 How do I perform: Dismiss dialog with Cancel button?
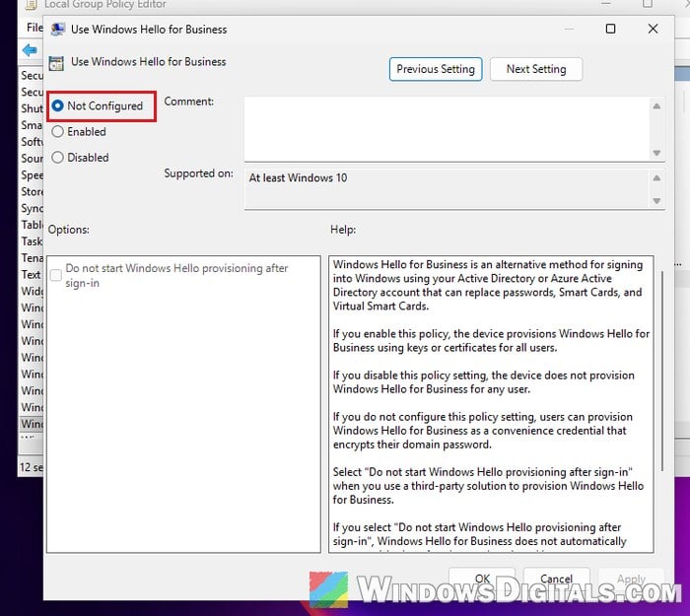pos(557,579)
